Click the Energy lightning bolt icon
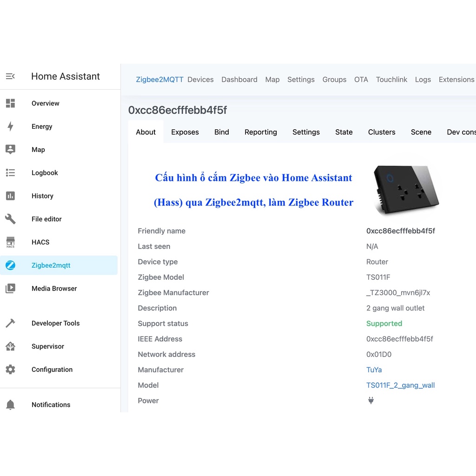The width and height of the screenshot is (476, 476). coord(10,126)
